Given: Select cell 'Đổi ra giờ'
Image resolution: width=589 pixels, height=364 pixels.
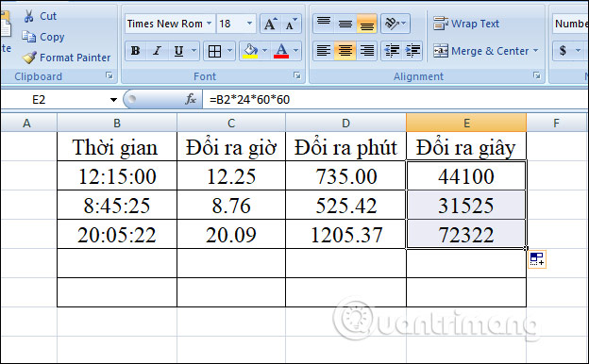Looking at the screenshot, I should [x=231, y=147].
